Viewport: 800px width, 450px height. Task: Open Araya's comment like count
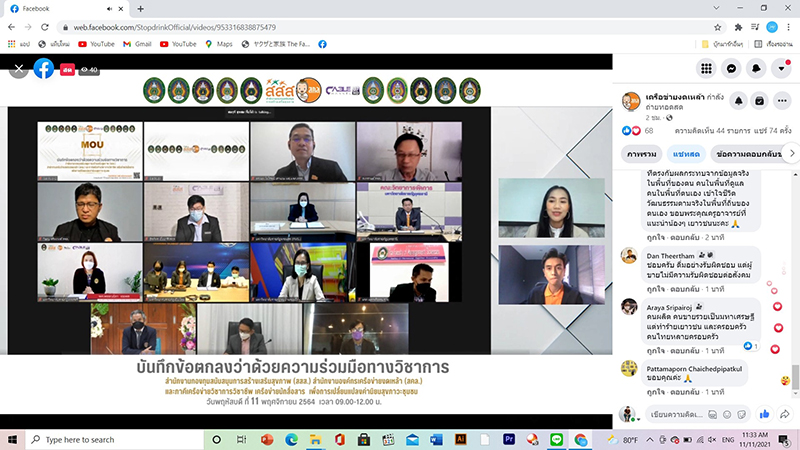pos(750,346)
